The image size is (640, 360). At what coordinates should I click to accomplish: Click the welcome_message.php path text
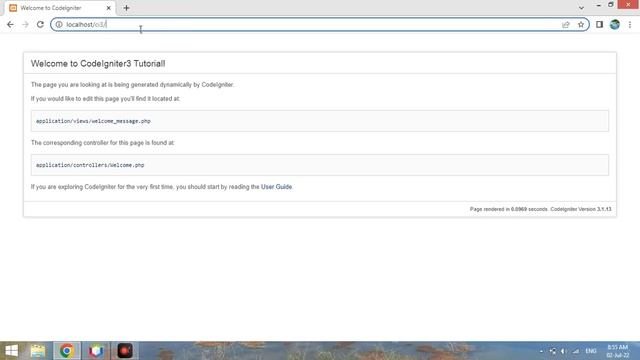click(x=93, y=121)
